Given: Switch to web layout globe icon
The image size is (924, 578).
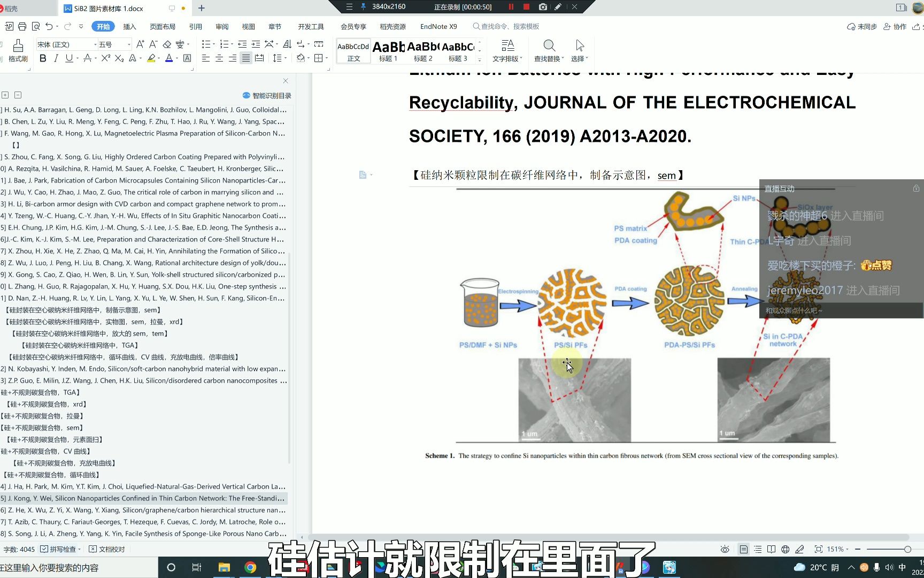Looking at the screenshot, I should [786, 549].
